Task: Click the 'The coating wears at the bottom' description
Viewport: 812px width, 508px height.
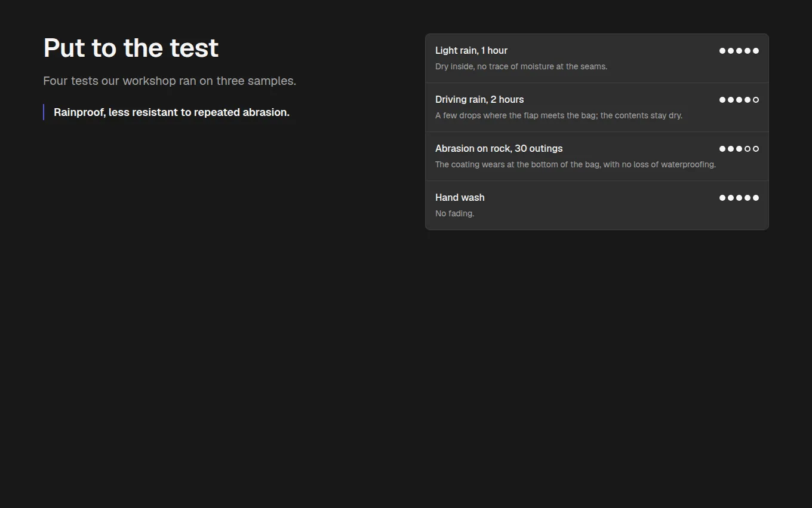Action: 576,164
